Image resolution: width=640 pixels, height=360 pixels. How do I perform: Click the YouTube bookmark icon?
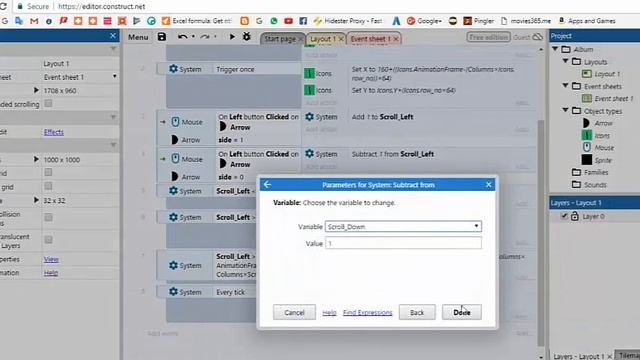[x=288, y=21]
